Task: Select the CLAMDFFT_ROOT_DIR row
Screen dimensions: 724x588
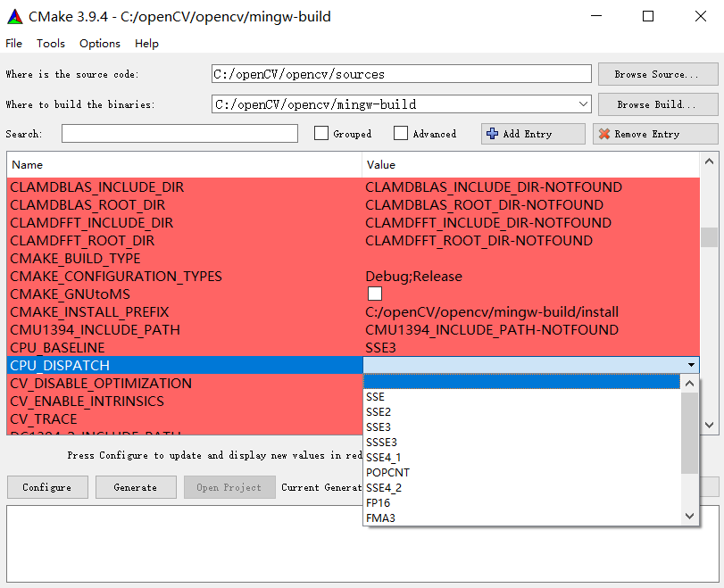Action: 354,240
